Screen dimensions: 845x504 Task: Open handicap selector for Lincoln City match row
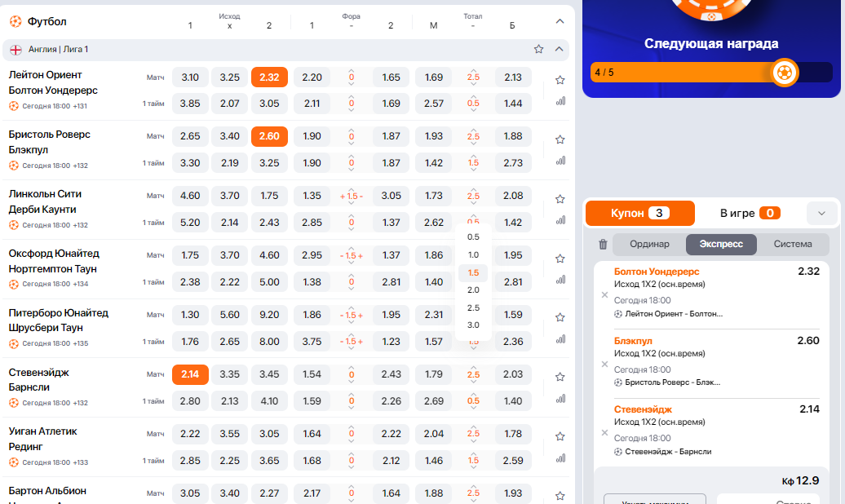point(352,197)
